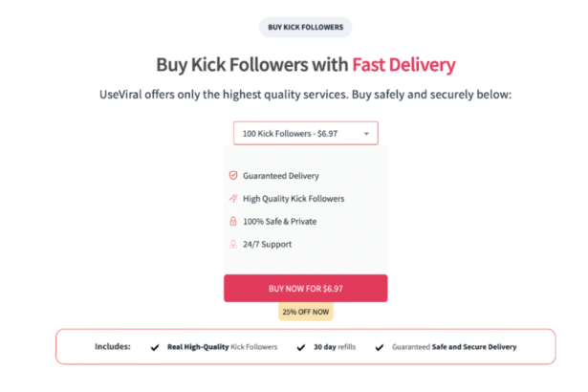Click the pink Fast Delivery heading text
This screenshot has width=588, height=392.
(403, 65)
